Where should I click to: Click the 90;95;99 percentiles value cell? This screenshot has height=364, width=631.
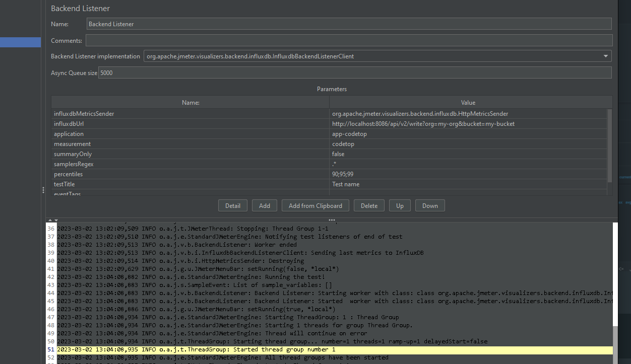tap(468, 174)
